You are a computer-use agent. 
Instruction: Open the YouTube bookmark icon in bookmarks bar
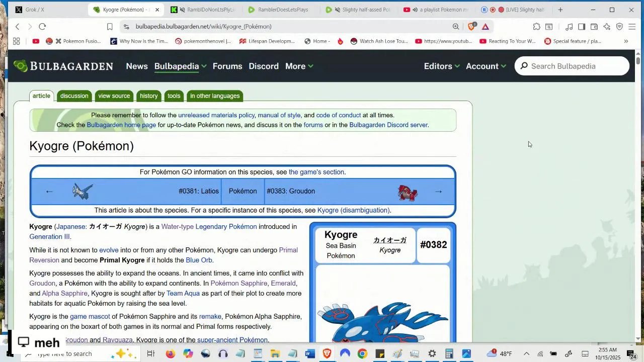tap(36, 41)
